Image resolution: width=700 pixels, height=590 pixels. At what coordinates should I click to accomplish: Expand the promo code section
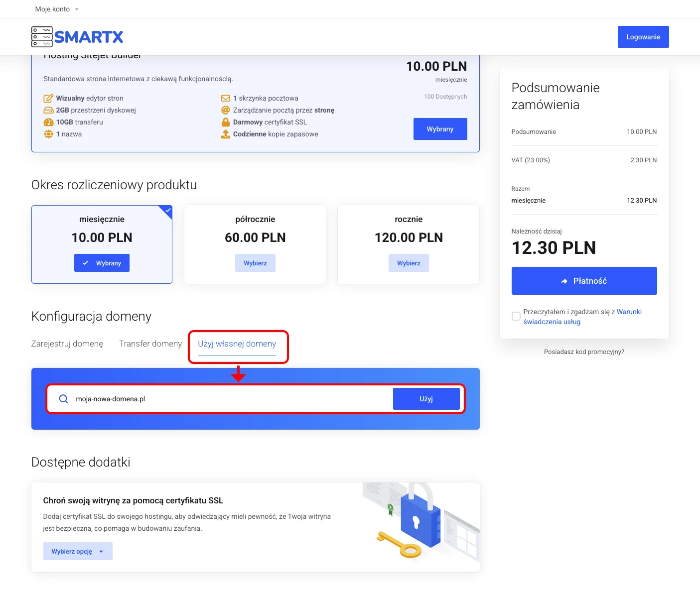pos(584,352)
